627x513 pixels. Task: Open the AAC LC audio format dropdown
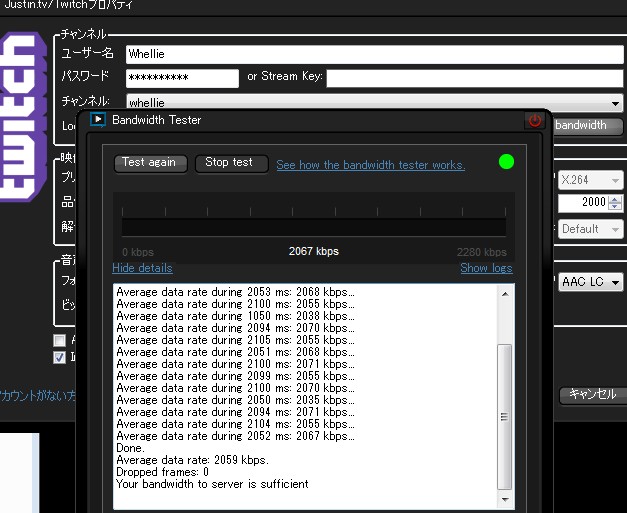coord(591,282)
